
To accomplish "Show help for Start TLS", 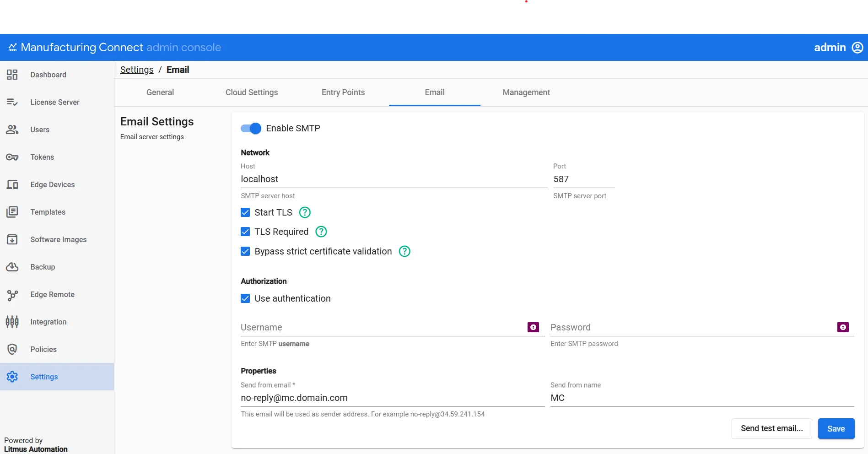I will 305,212.
